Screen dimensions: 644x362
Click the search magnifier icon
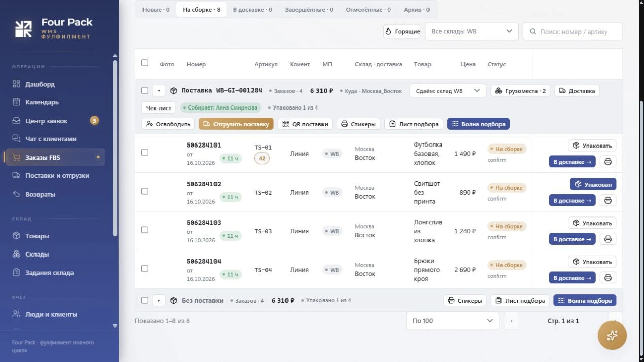tap(533, 31)
